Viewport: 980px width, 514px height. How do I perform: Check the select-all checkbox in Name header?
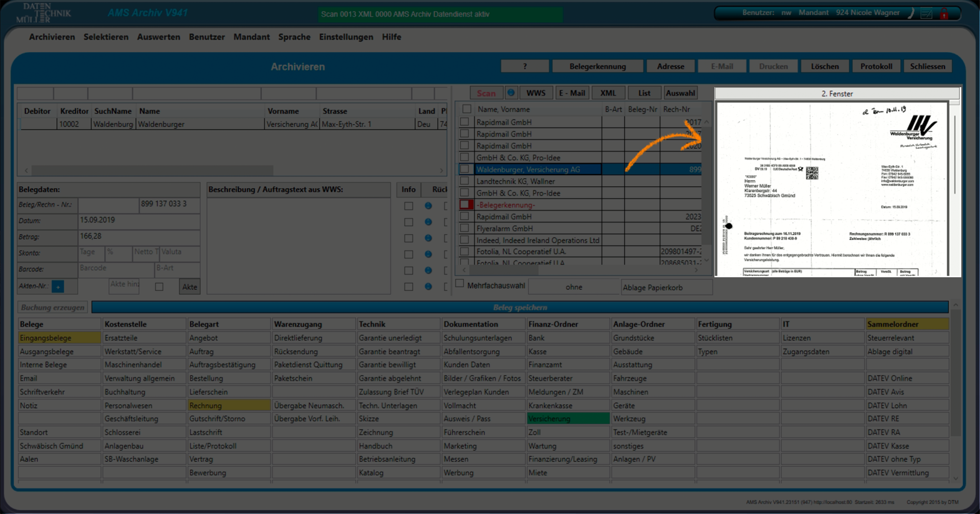click(466, 109)
